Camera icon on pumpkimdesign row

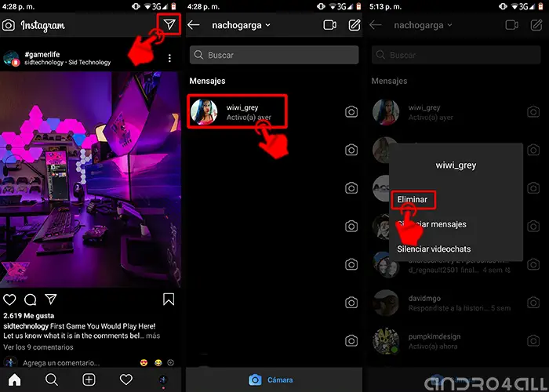click(x=533, y=340)
